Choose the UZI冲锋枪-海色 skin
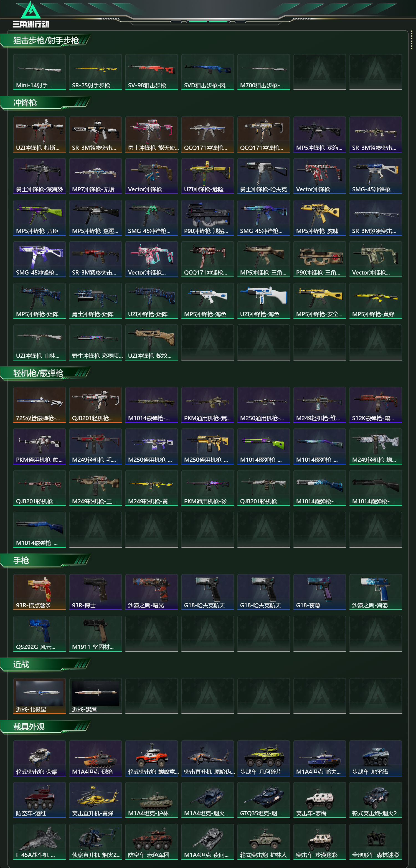The width and height of the screenshot is (416, 868). (x=263, y=301)
